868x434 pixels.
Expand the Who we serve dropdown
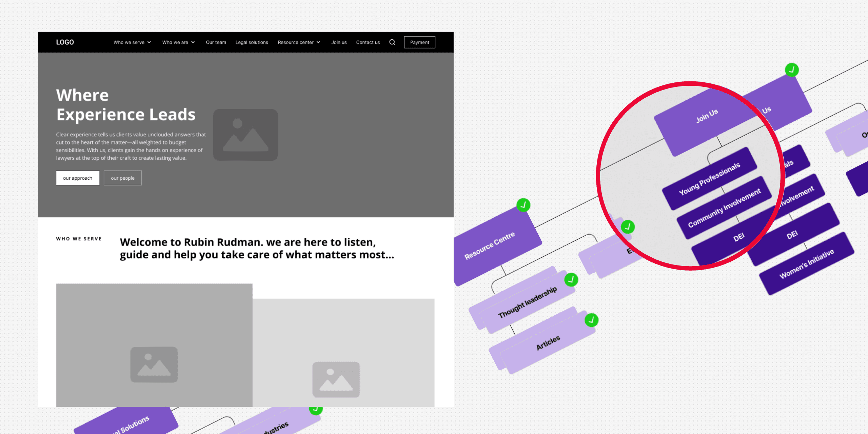pos(132,42)
